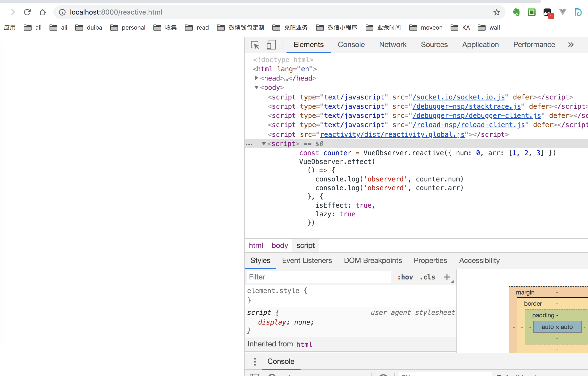View site information icon in address bar
This screenshot has height=376, width=588.
[x=62, y=12]
